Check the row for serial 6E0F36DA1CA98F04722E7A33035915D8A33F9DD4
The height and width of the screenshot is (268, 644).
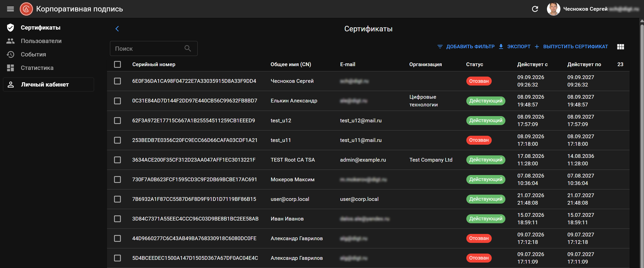click(117, 81)
